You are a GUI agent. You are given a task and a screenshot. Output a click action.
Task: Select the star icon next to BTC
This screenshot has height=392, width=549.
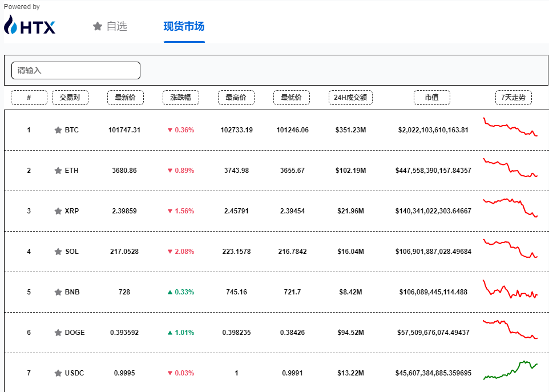[57, 130]
